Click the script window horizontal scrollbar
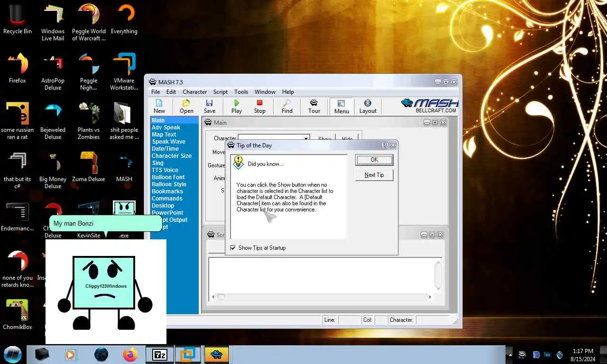The width and height of the screenshot is (607, 364). click(322, 297)
